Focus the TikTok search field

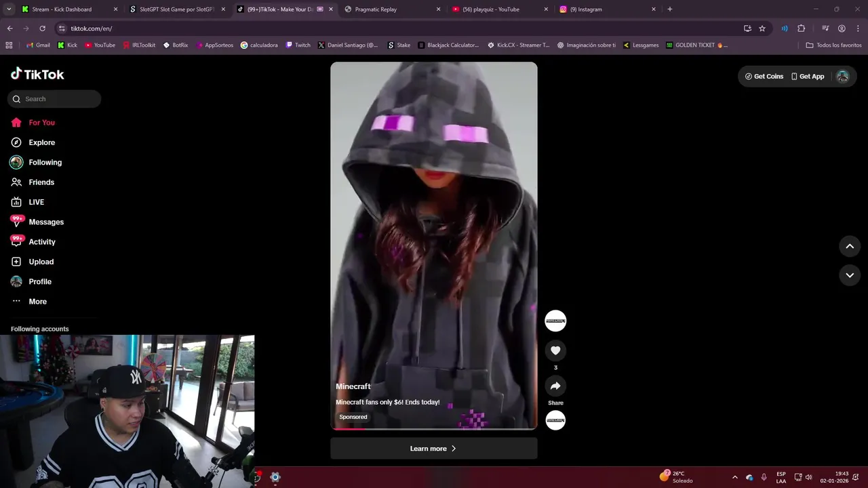[x=54, y=99]
